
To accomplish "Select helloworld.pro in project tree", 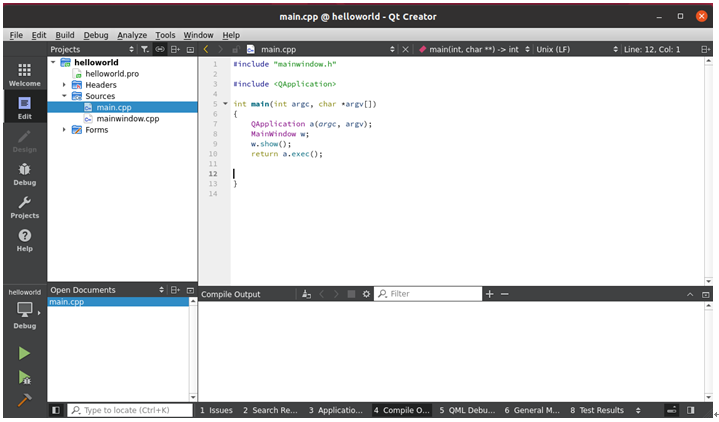I will point(112,73).
